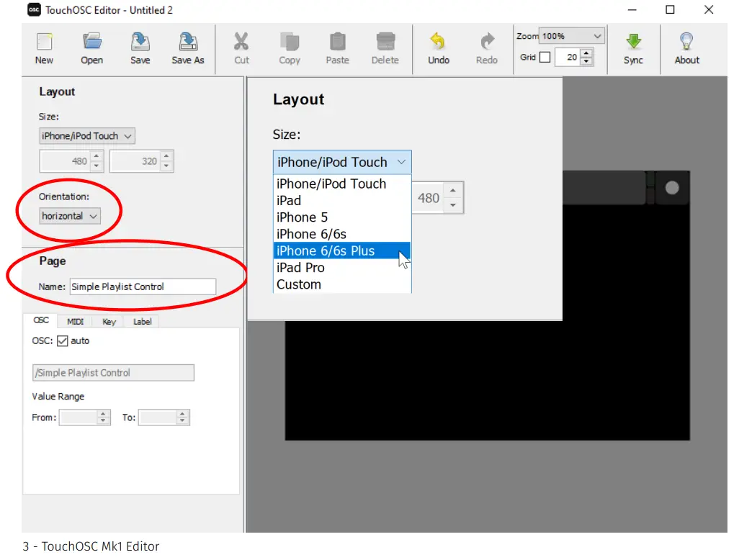Viewport: 739px width, 560px height.
Task: Click the Value Range To field
Action: 158,417
